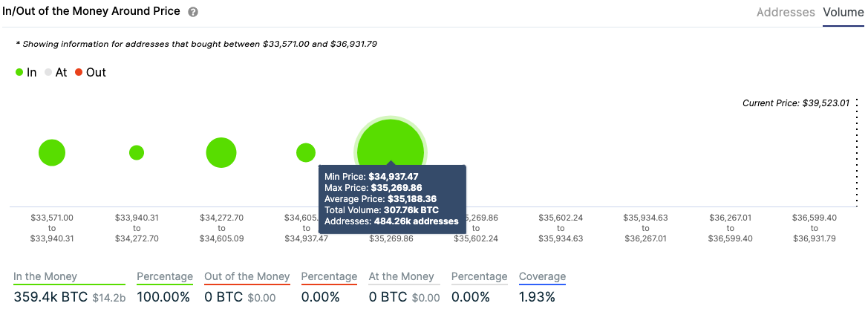This screenshot has height=309, width=868.
Task: Click the Out of the Money label
Action: [x=247, y=277]
